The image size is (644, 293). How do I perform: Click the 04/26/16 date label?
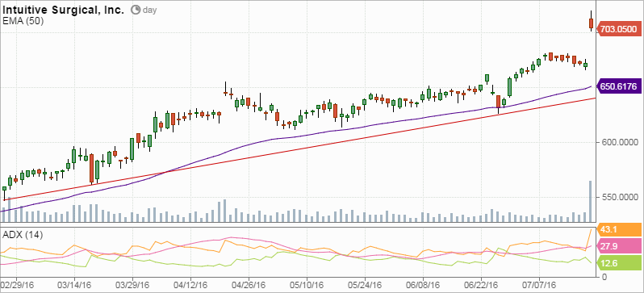249,284
